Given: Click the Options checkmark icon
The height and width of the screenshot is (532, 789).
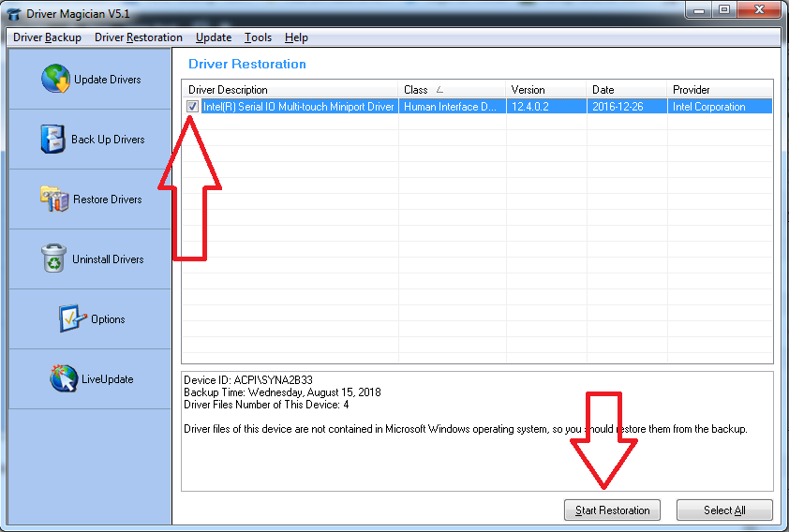Looking at the screenshot, I should pyautogui.click(x=72, y=318).
